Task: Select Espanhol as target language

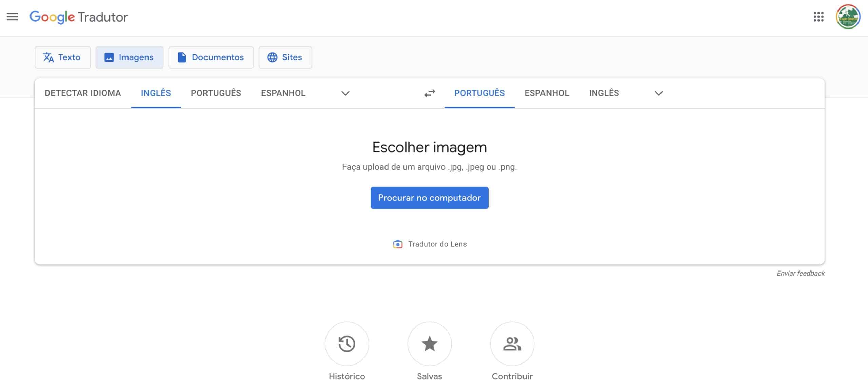Action: [547, 93]
